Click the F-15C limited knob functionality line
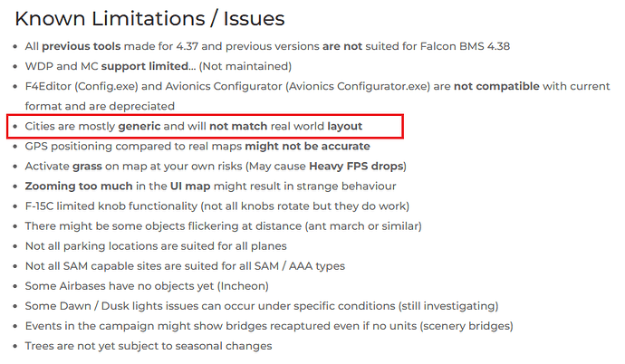Viewport: 625px width, 364px height. tap(217, 206)
